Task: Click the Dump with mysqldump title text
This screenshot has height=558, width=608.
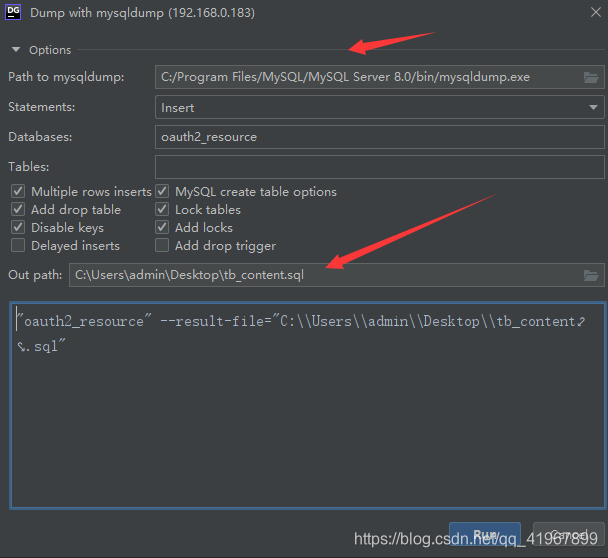Action: click(x=142, y=13)
